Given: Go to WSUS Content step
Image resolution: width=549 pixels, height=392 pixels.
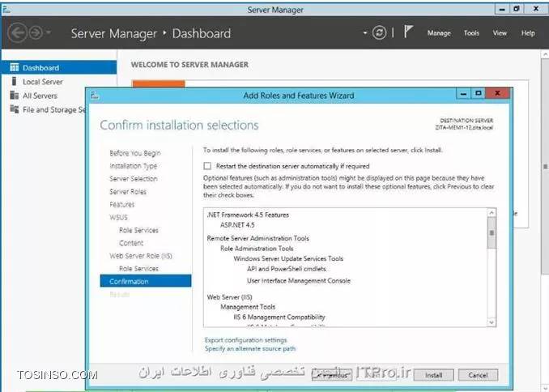Looking at the screenshot, I should 131,243.
